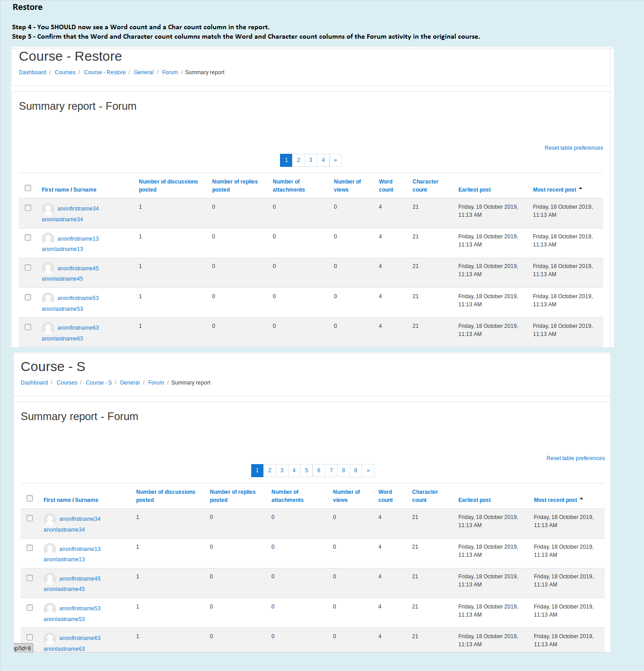This screenshot has height=671, width=644.
Task: Sort by Word count in Course - S table
Action: (x=386, y=496)
